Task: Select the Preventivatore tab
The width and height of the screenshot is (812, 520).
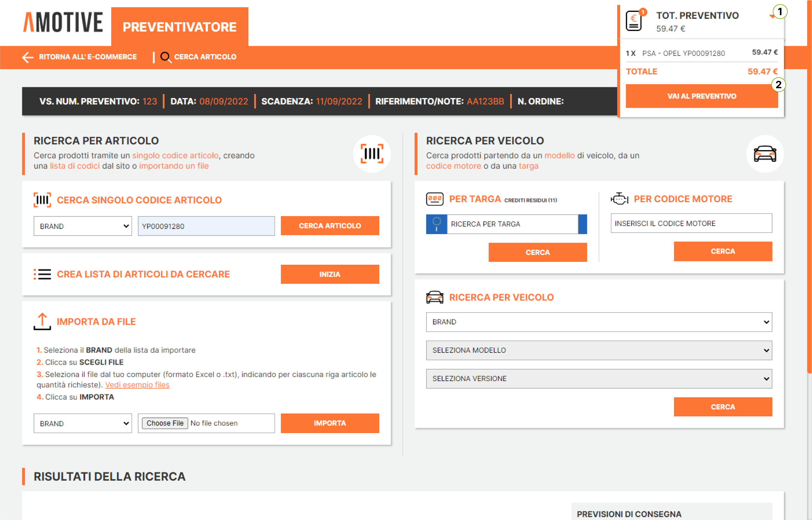Action: (x=179, y=27)
